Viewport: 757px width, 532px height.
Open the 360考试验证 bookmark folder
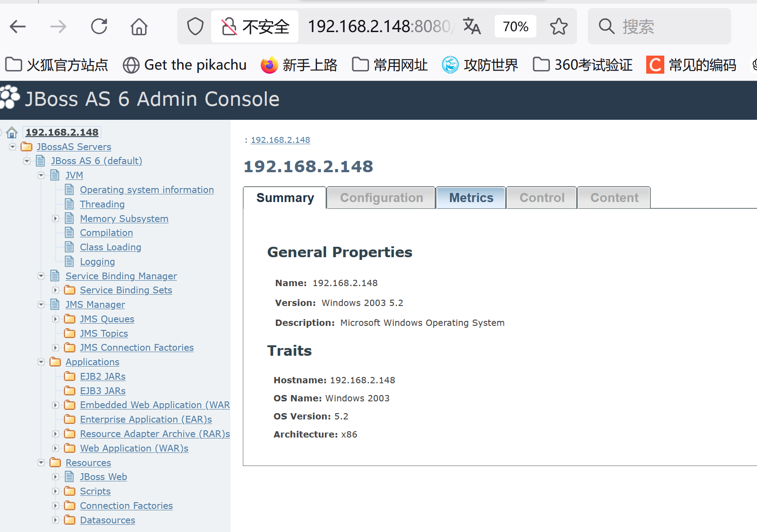click(582, 65)
